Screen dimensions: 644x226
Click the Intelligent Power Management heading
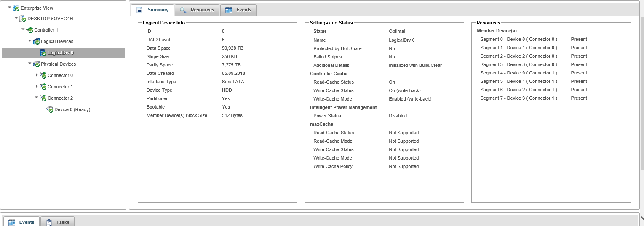343,107
